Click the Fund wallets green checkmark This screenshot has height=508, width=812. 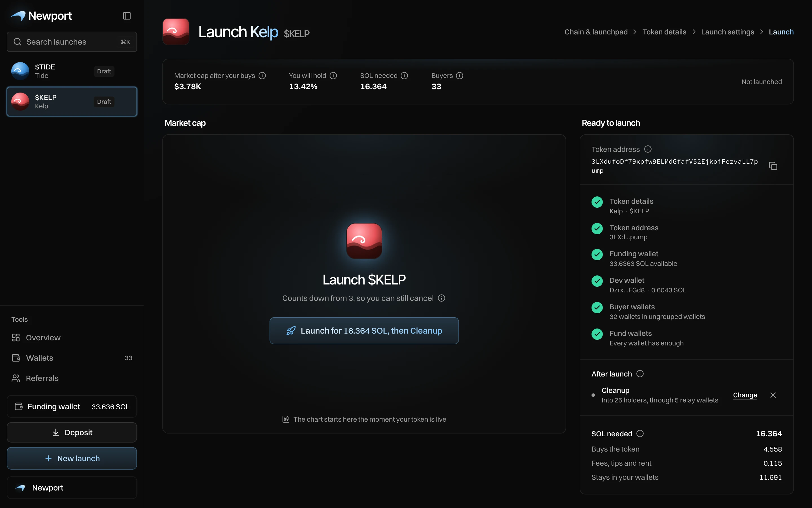point(597,334)
